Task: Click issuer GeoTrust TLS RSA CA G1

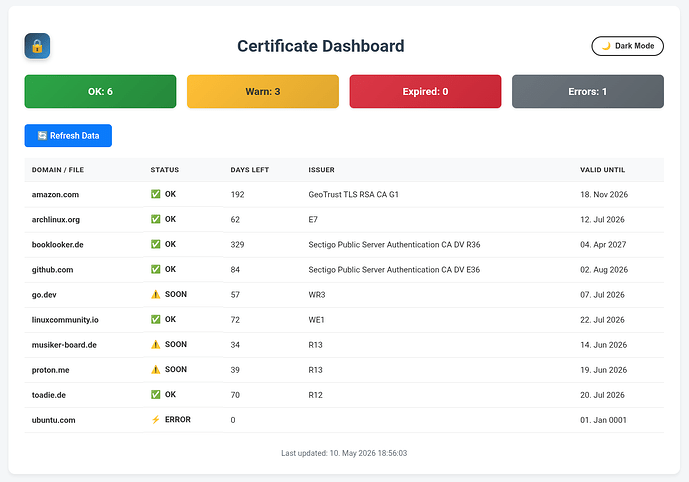Action: click(x=353, y=194)
